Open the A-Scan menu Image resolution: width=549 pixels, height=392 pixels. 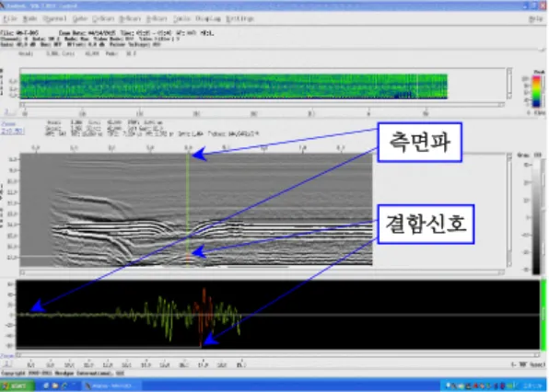point(157,18)
